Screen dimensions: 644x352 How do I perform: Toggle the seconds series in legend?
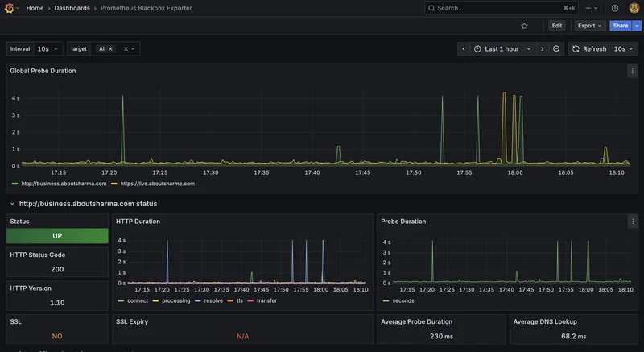pos(403,300)
